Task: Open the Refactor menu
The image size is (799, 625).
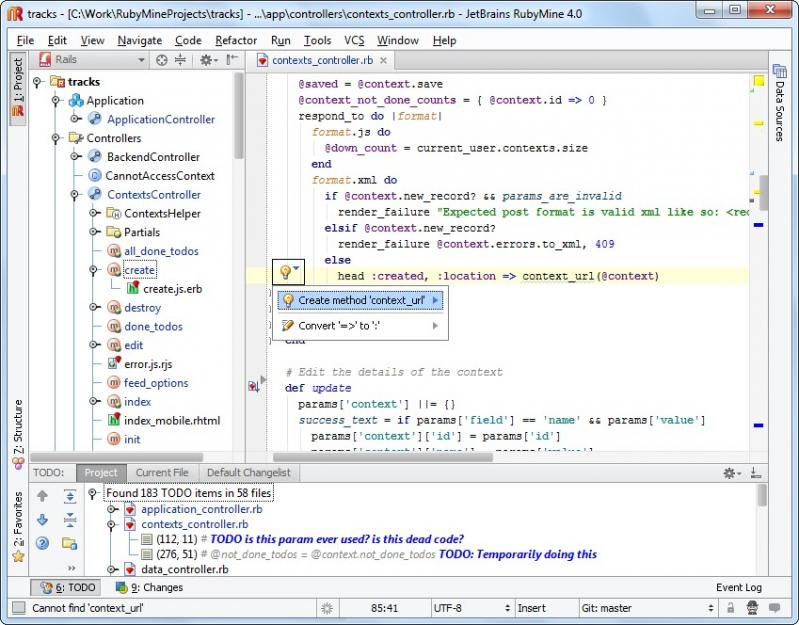Action: pyautogui.click(x=236, y=40)
